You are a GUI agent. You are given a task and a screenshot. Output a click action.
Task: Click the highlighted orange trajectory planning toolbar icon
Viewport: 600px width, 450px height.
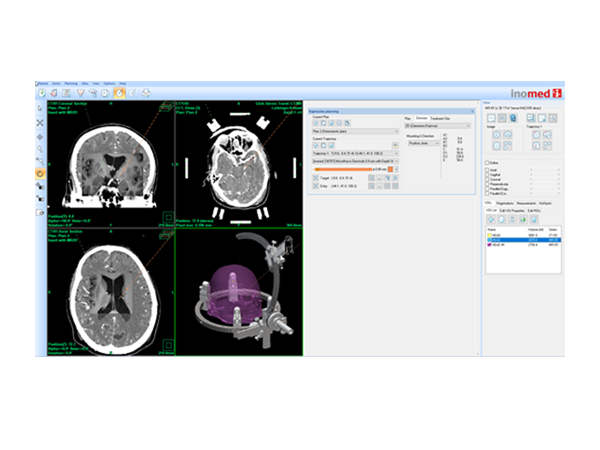(119, 93)
